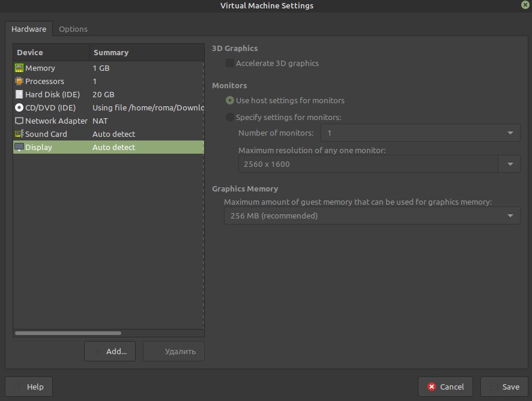Screen dimensions: 532x401
Task: Select the Hard Disk (IDE) label
Action: [53, 94]
